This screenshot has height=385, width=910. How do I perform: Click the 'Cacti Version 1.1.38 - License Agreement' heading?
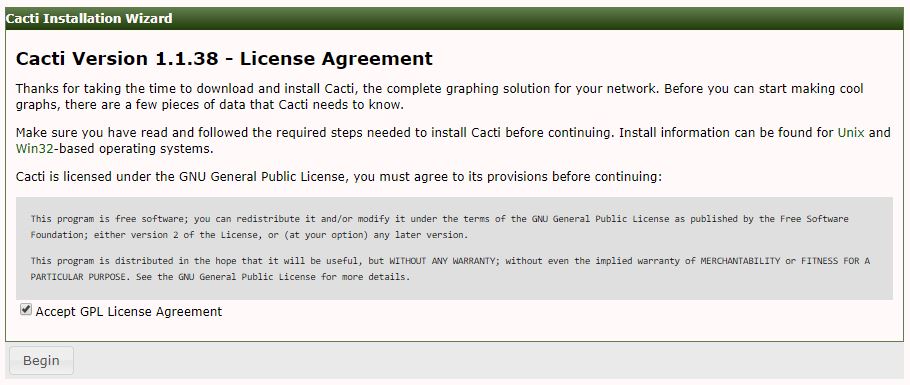[x=224, y=59]
